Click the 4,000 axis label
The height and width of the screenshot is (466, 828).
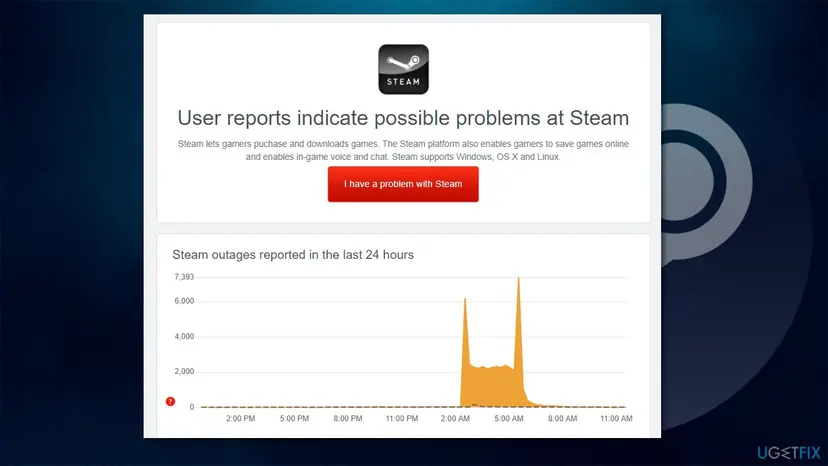click(184, 337)
